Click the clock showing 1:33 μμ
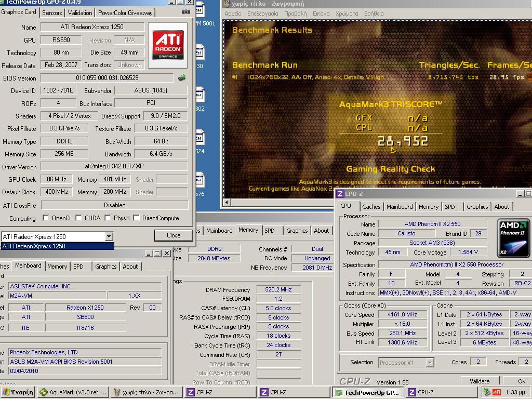The image size is (532, 399). (x=515, y=392)
